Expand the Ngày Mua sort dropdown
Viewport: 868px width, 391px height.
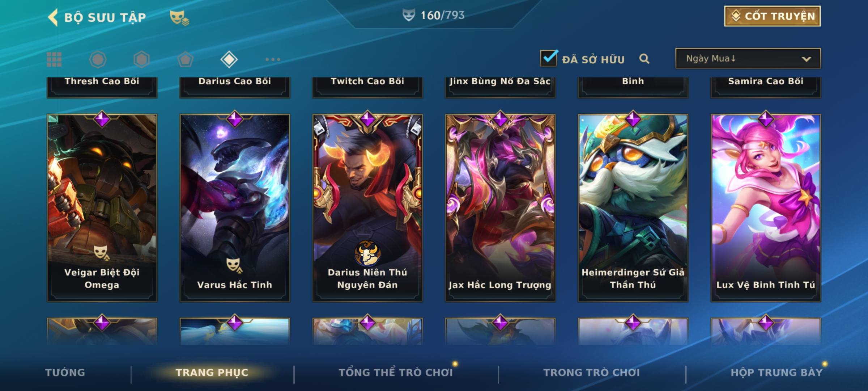coord(748,58)
